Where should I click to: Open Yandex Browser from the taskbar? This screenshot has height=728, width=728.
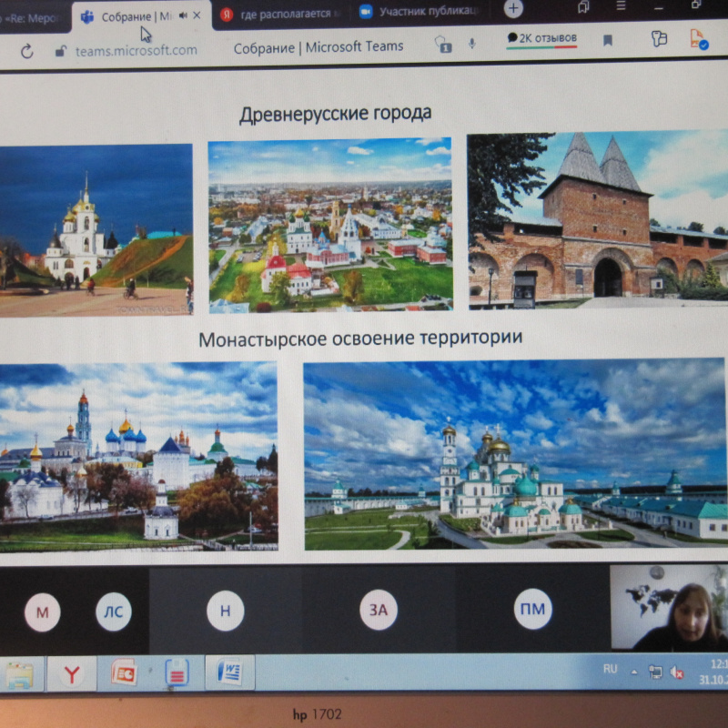(72, 673)
